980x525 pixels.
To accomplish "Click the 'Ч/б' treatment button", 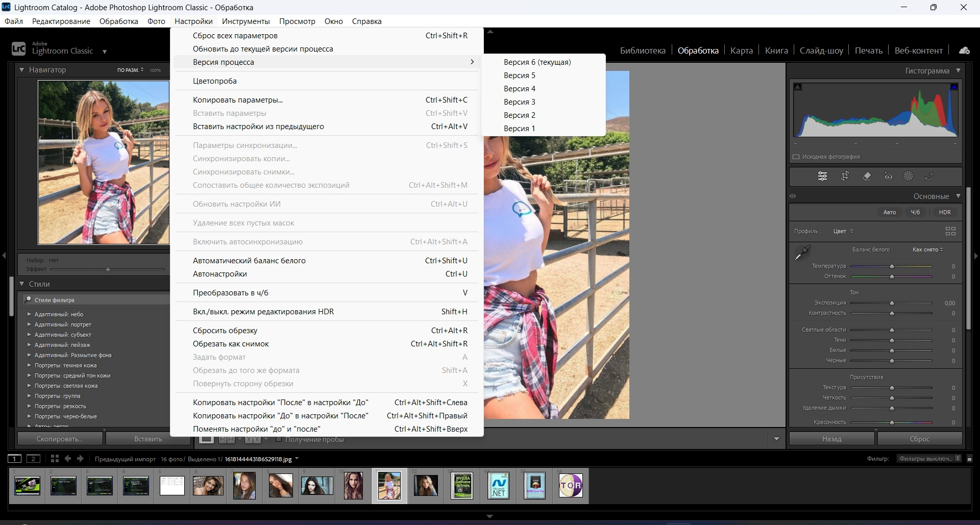I will 915,212.
